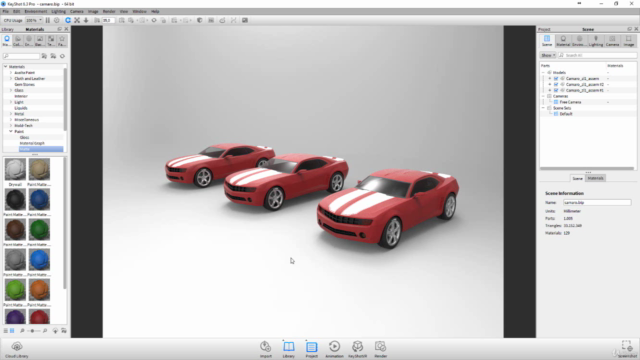Toggle visibility checkbox of Camaro_zl1_assem
Screen dimensions: 640x360
pyautogui.click(x=556, y=78)
